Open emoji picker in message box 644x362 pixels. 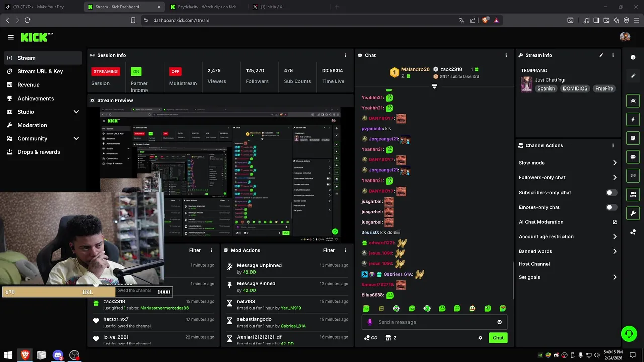[499, 322]
